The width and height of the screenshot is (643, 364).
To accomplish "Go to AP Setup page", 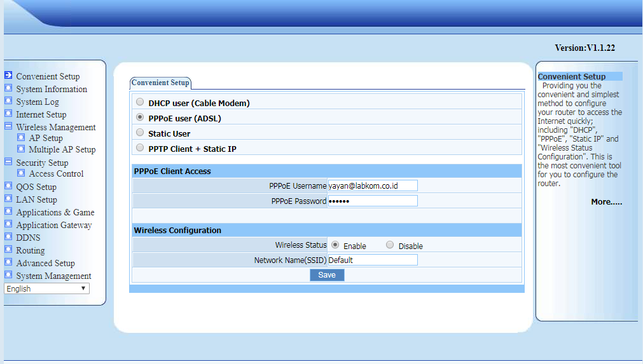I will [x=46, y=138].
